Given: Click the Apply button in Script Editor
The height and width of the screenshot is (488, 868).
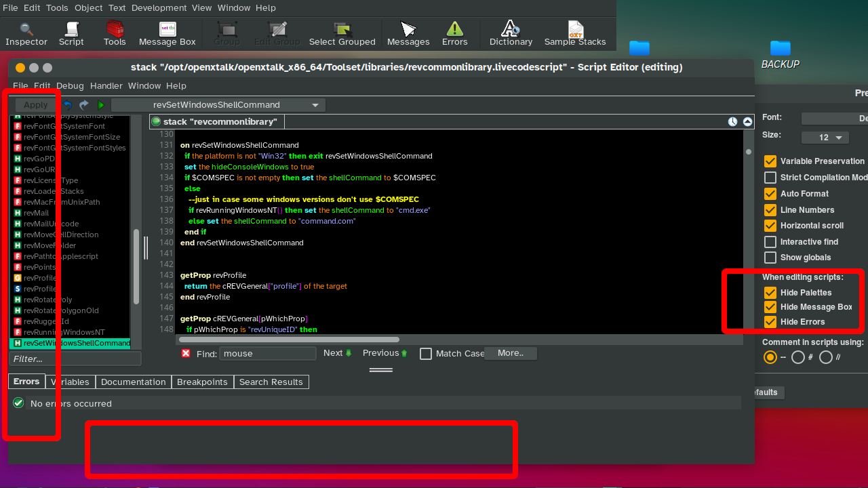Looking at the screenshot, I should coord(36,105).
